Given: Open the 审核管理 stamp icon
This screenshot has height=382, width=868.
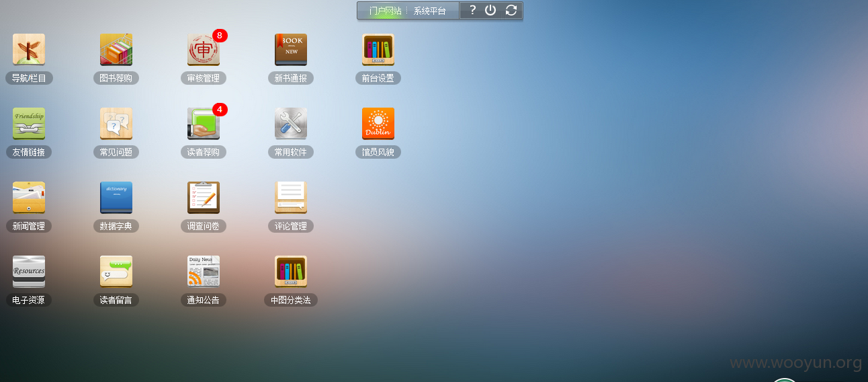Looking at the screenshot, I should pos(204,50).
